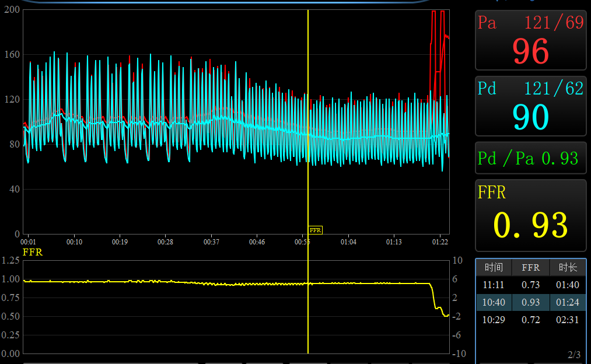
Task: Sort recordings by 时间 column header
Action: click(494, 267)
